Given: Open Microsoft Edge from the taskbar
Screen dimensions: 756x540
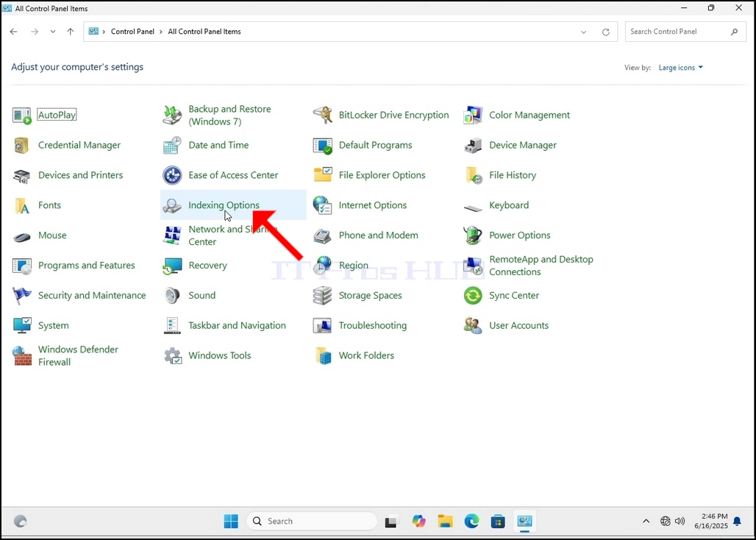Looking at the screenshot, I should pyautogui.click(x=471, y=521).
